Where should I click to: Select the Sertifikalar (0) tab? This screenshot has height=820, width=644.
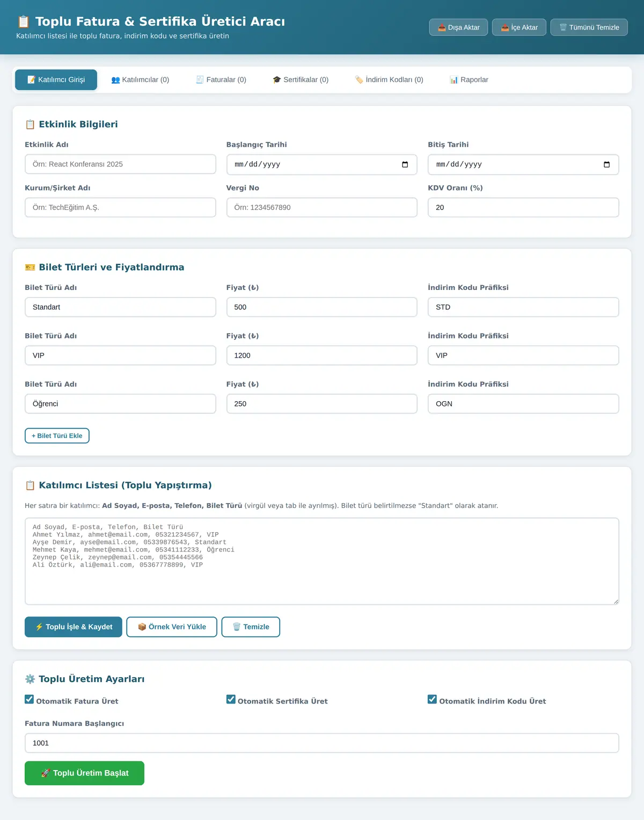pyautogui.click(x=301, y=79)
